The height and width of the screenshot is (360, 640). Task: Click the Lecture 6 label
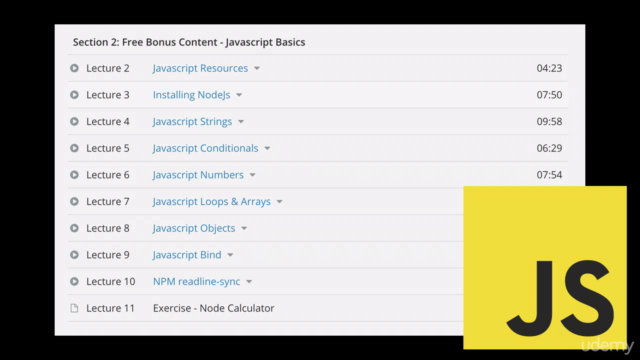tap(108, 175)
